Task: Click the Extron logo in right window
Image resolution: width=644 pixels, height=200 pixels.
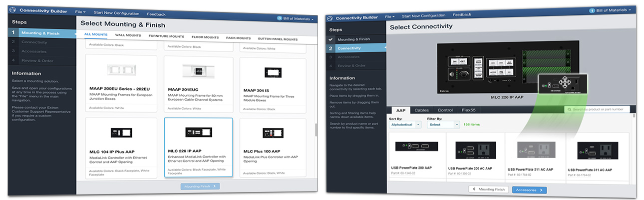Action: click(329, 18)
